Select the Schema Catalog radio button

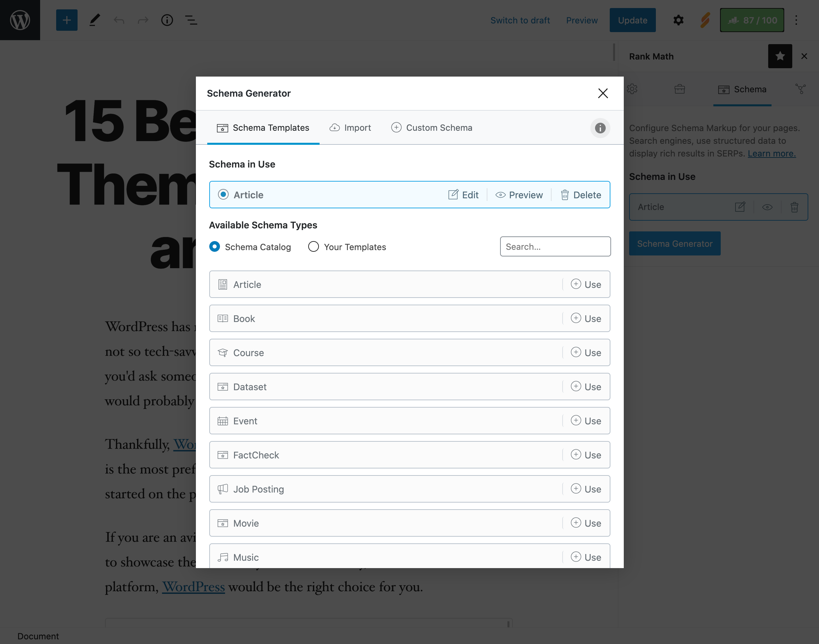point(215,246)
